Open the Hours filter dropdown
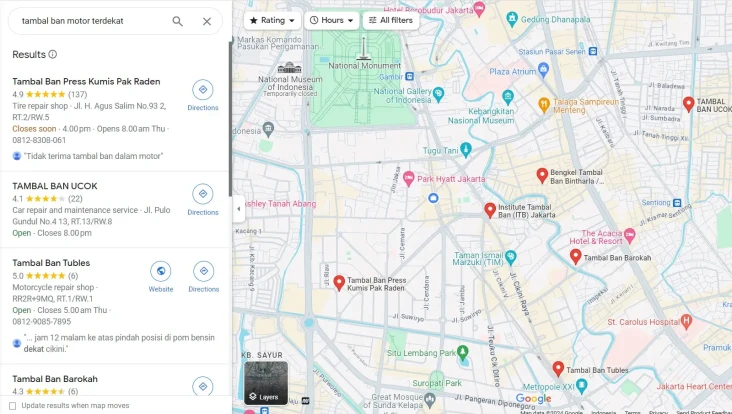732x414 pixels. point(331,21)
